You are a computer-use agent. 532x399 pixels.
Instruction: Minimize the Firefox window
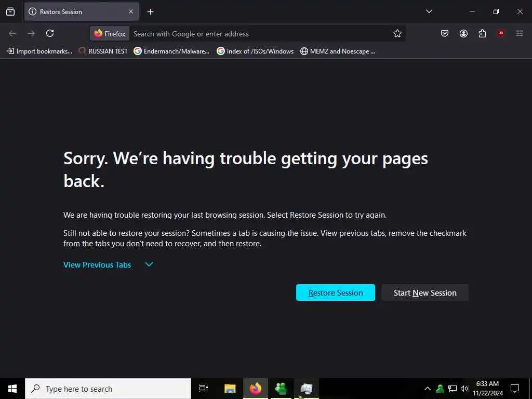click(x=472, y=11)
